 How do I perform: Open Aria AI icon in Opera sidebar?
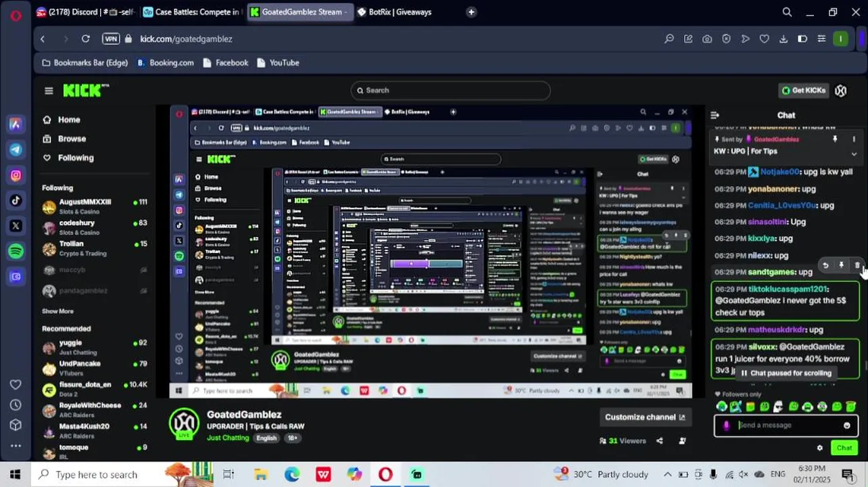tap(16, 124)
